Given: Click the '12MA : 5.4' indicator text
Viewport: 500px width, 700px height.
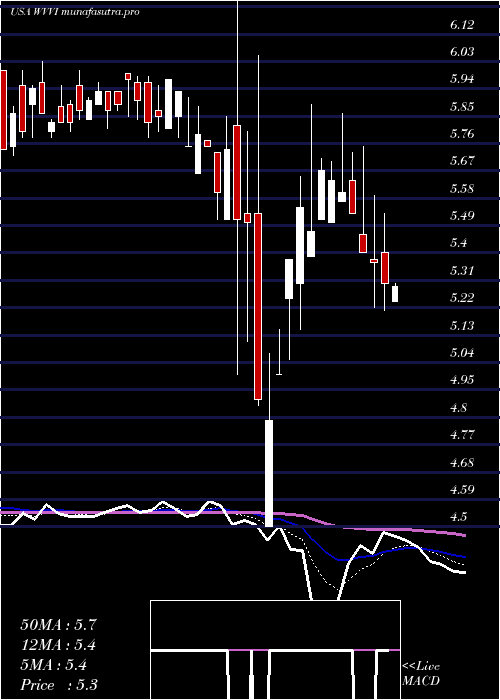Looking at the screenshot, I should pos(58,645).
